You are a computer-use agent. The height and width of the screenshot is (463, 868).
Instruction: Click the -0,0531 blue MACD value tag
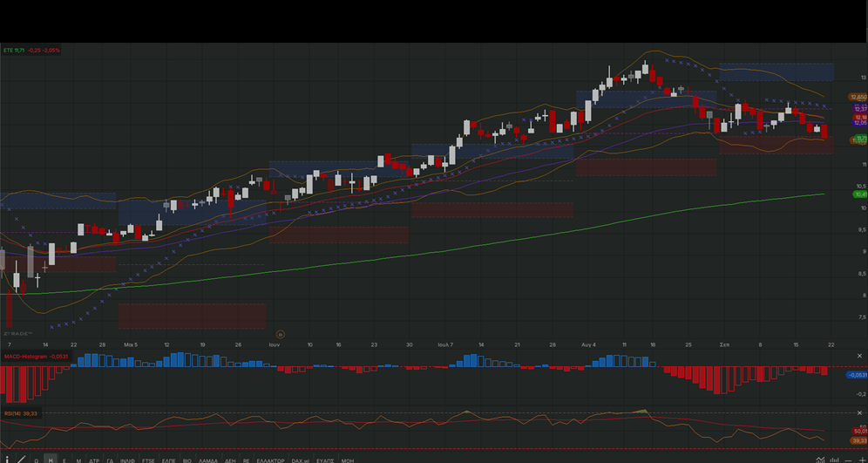tap(858, 375)
